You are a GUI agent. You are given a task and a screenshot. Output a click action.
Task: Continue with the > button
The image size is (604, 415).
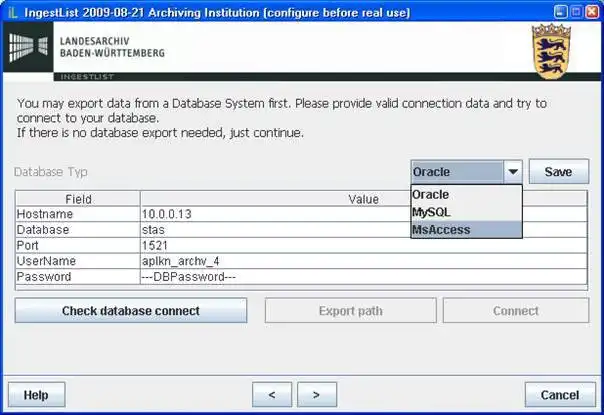coord(317,395)
